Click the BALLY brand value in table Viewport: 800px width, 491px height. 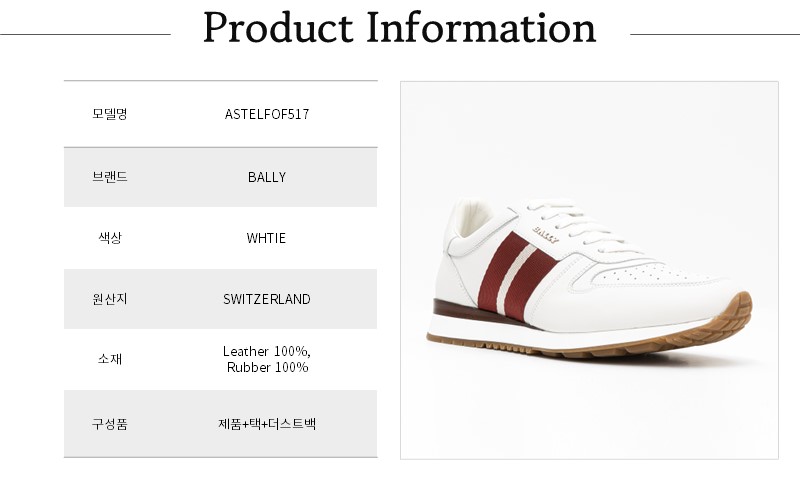coord(267,177)
